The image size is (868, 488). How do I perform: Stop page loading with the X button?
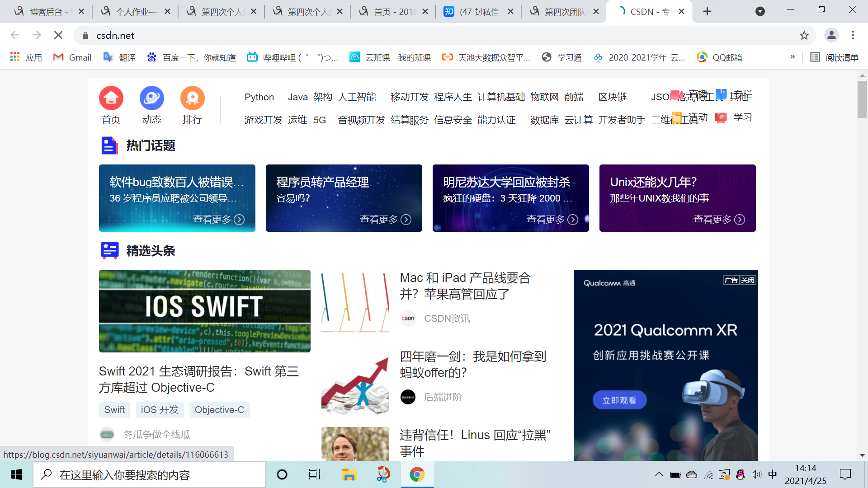58,35
